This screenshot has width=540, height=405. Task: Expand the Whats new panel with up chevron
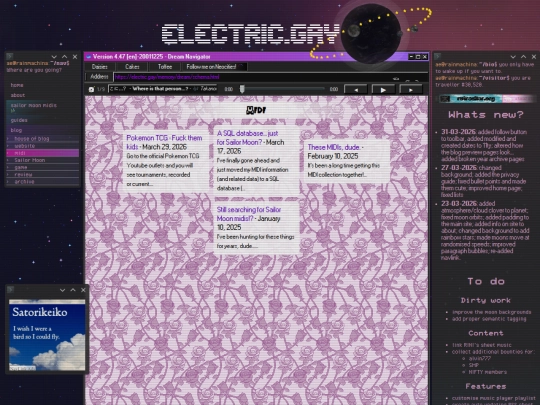(x=523, y=57)
